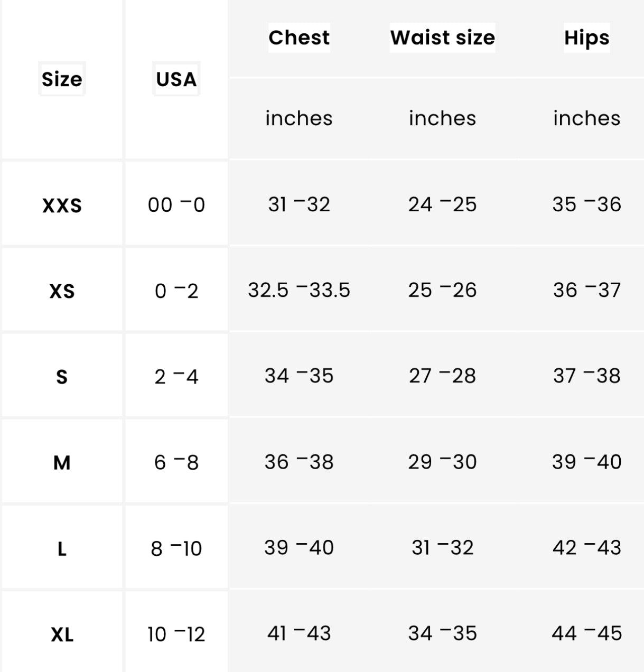Click hips value 44 -45
The width and height of the screenshot is (644, 672).
tap(586, 633)
